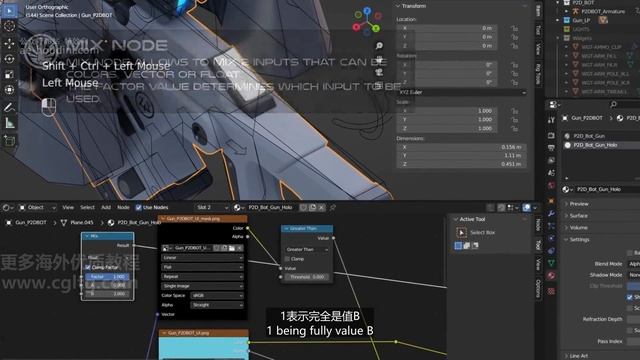Toggle the Clamp Factor checkbox in Mix node
This screenshot has width=640, height=360.
click(x=88, y=267)
